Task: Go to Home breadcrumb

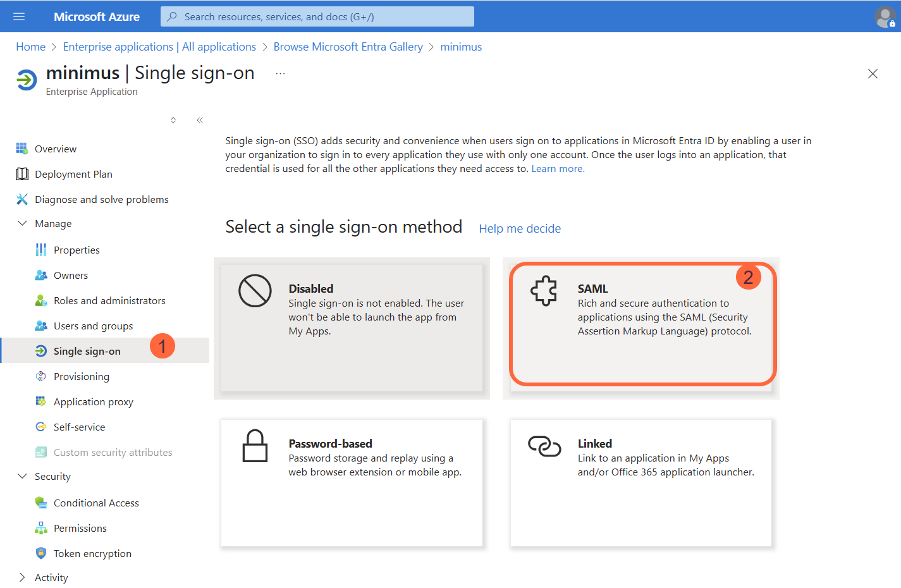Action: click(31, 47)
